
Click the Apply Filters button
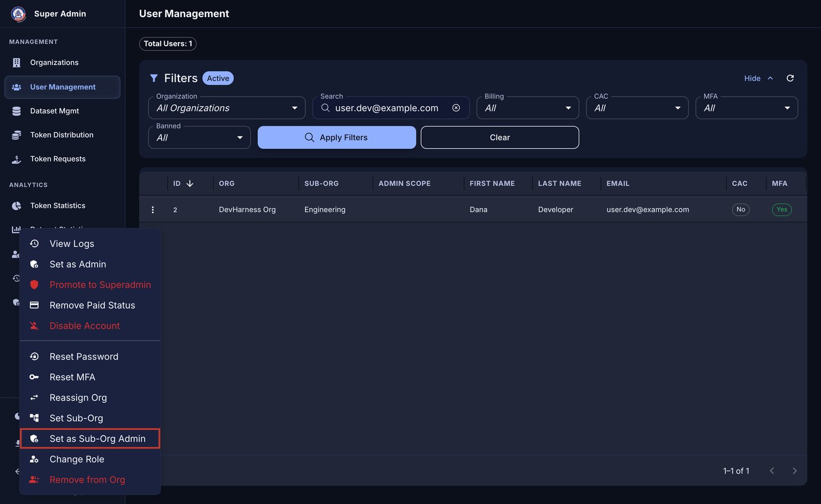[x=337, y=137]
